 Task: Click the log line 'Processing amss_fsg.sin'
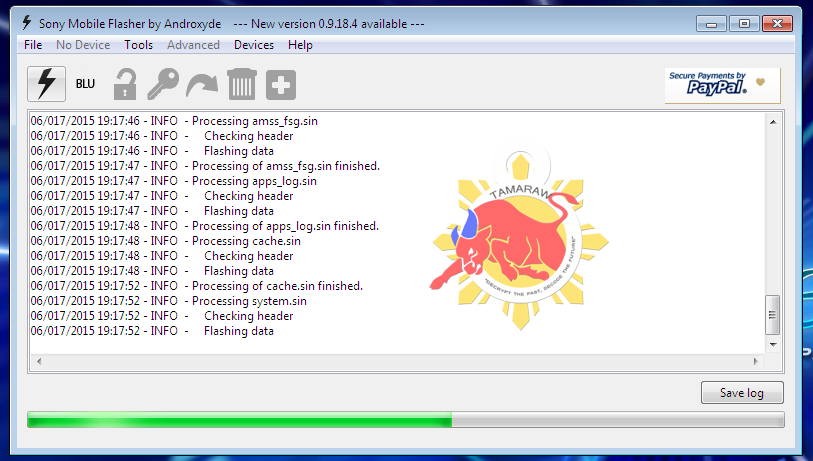click(174, 121)
